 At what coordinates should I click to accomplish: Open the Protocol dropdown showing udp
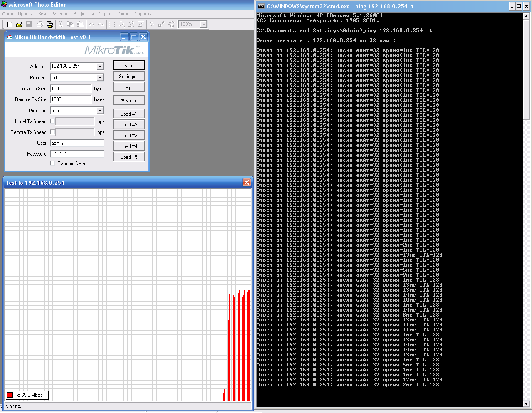(x=100, y=78)
